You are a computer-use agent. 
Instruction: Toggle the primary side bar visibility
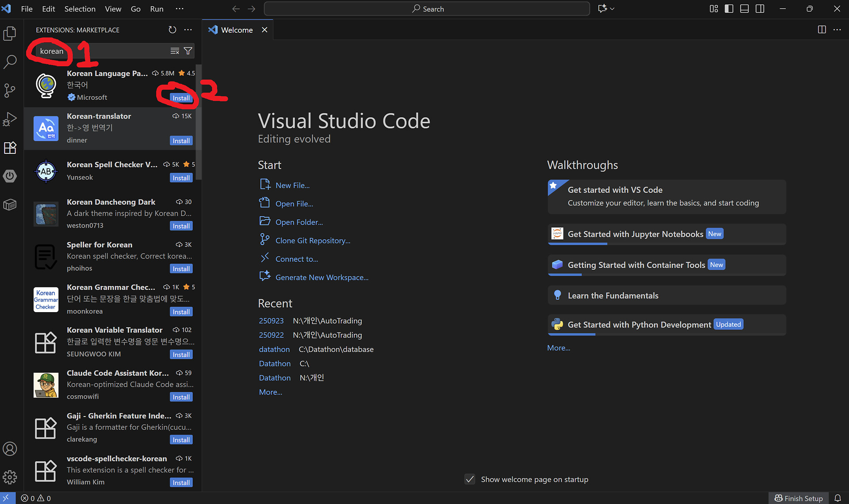(x=729, y=9)
